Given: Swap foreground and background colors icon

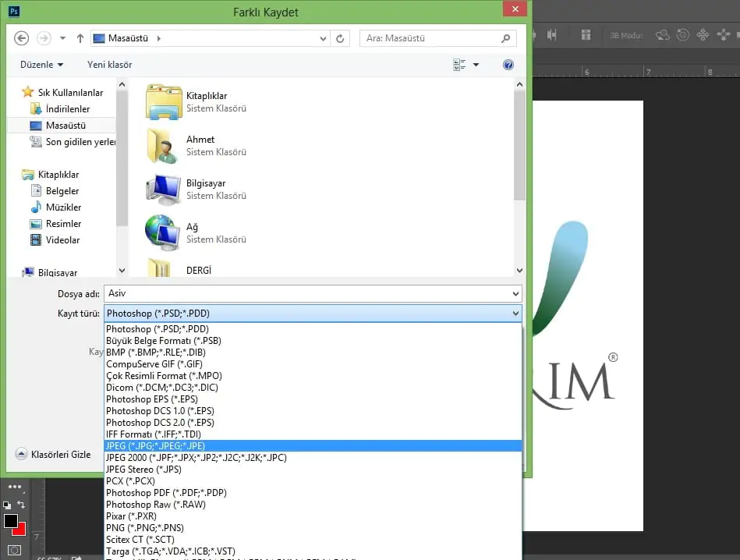Looking at the screenshot, I should pos(21,505).
